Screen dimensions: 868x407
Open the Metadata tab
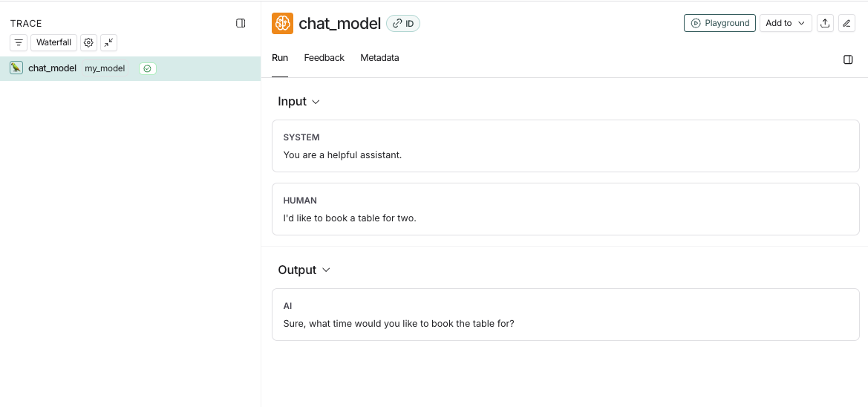[x=379, y=58]
